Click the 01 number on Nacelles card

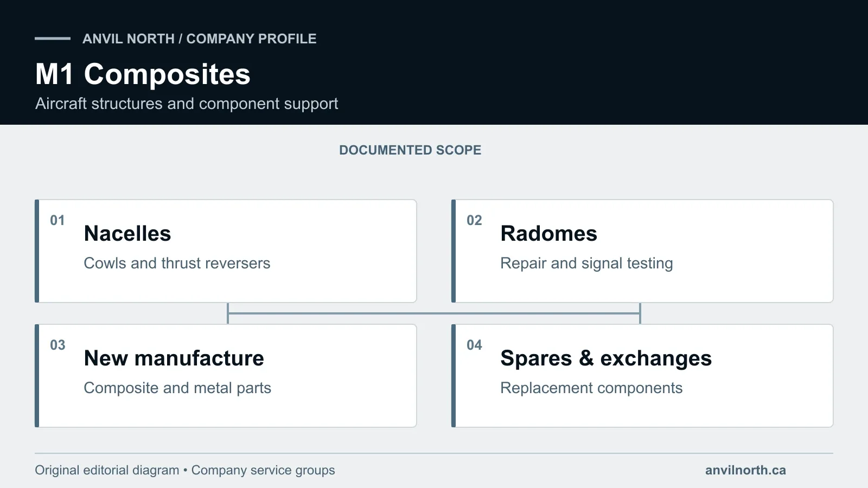click(x=58, y=221)
